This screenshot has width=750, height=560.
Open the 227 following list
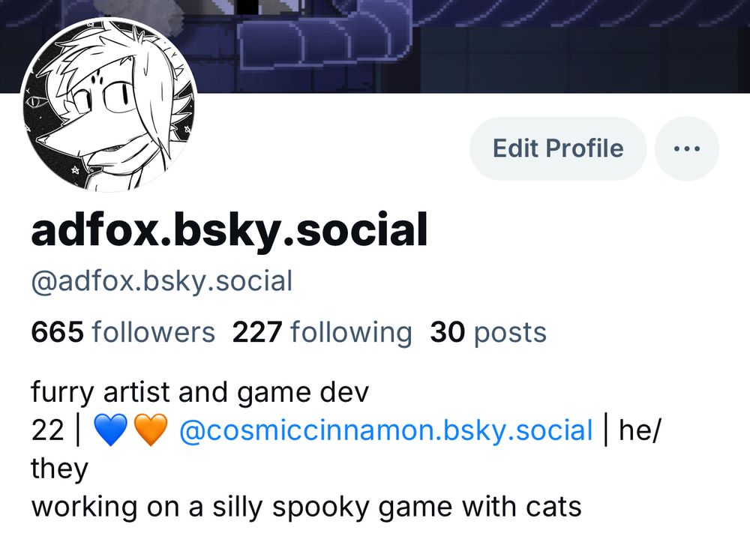coord(322,332)
